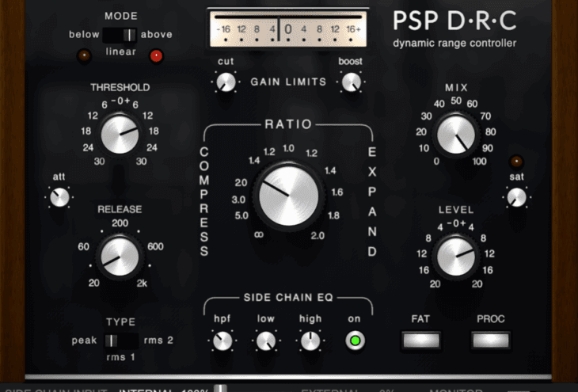
Task: Click the 'dynamic range controller' subtitle
Action: pos(454,43)
